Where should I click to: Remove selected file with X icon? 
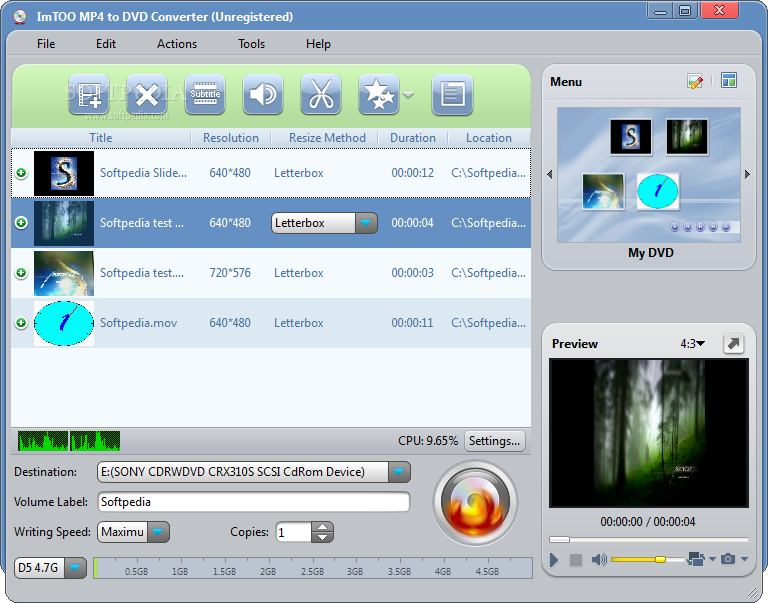[147, 95]
